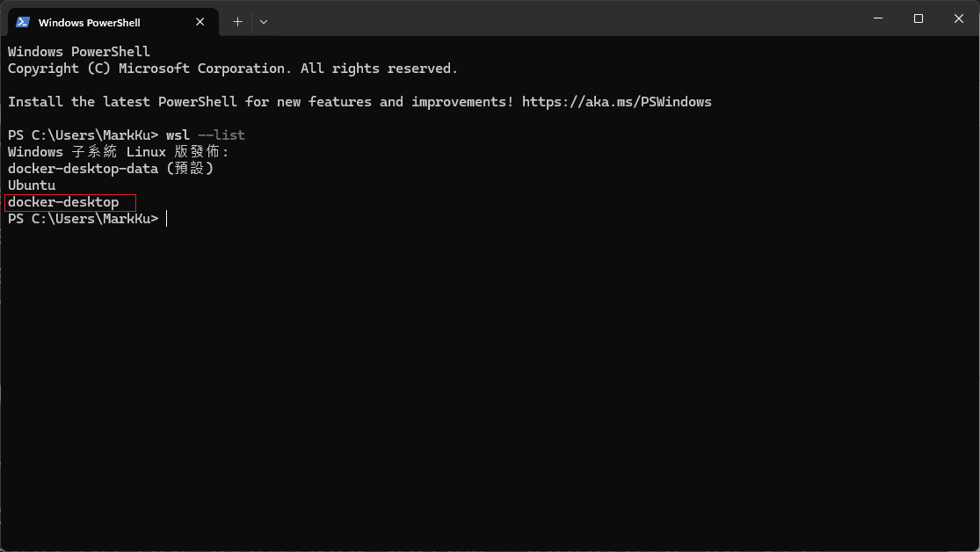
Task: Click the typed "wsl --list" command
Action: coord(206,135)
